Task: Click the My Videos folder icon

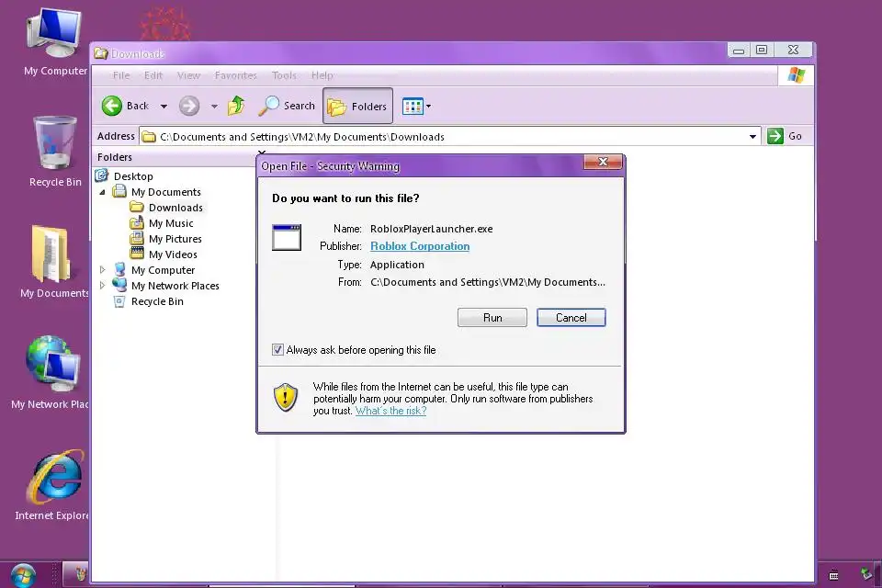Action: point(137,254)
